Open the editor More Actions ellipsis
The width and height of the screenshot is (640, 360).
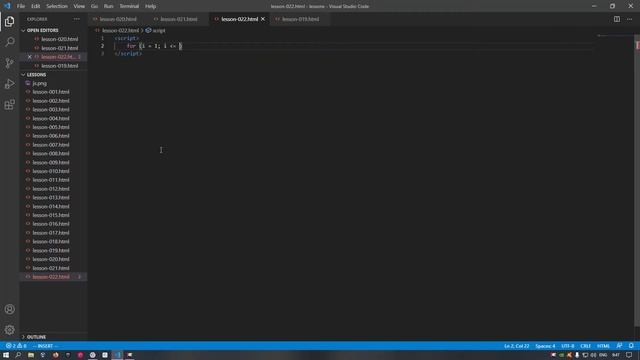629,19
